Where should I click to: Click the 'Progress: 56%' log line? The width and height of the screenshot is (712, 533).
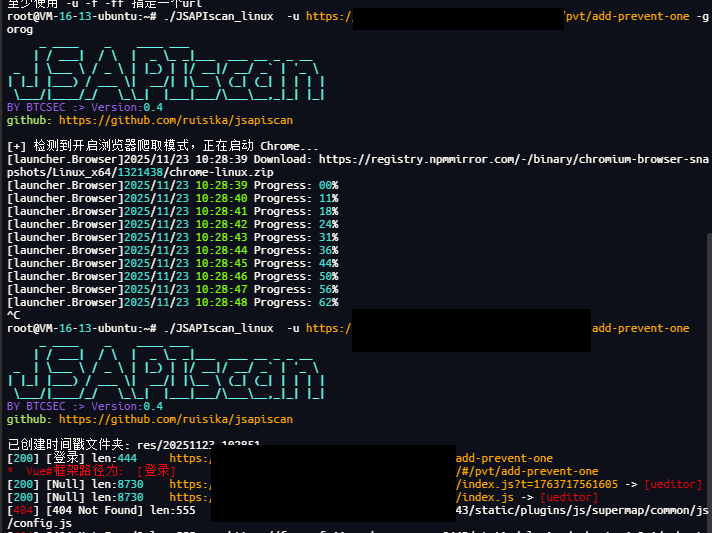click(x=173, y=290)
